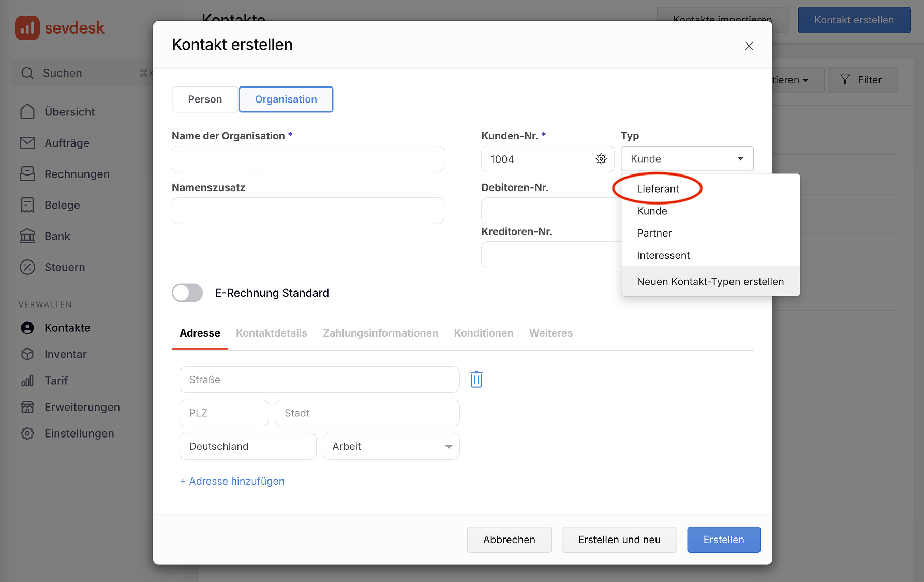Click the Adresse hinzufügen link
This screenshot has height=582, width=924.
pyautogui.click(x=232, y=481)
